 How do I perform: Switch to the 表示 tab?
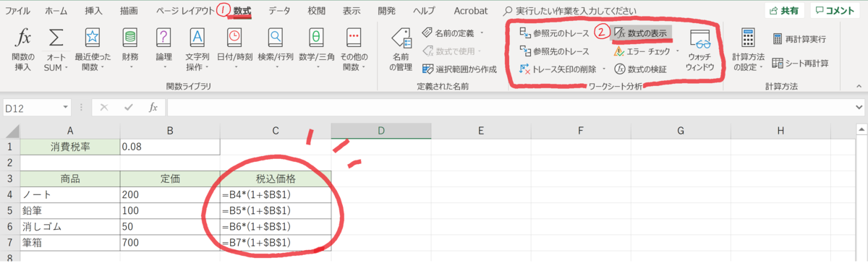click(352, 11)
